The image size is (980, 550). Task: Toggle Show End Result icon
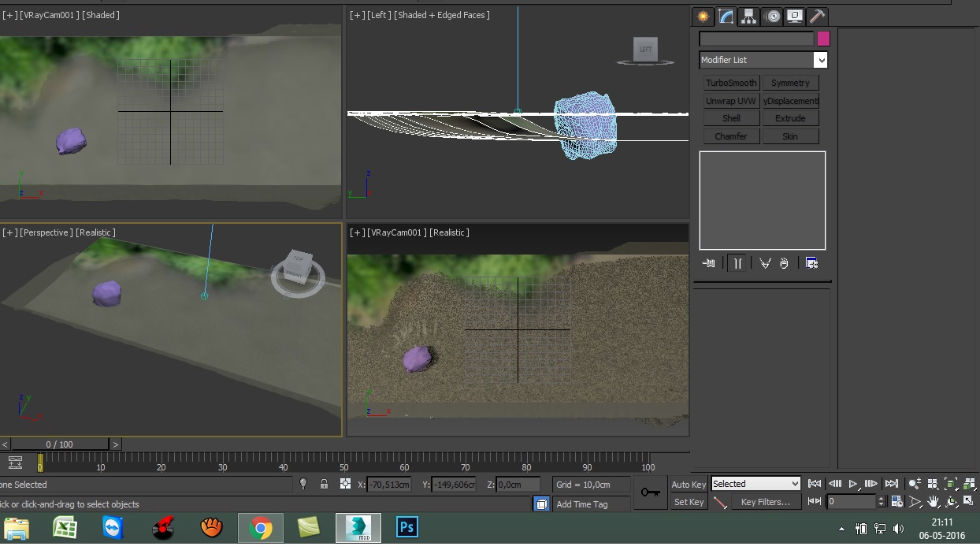[737, 263]
